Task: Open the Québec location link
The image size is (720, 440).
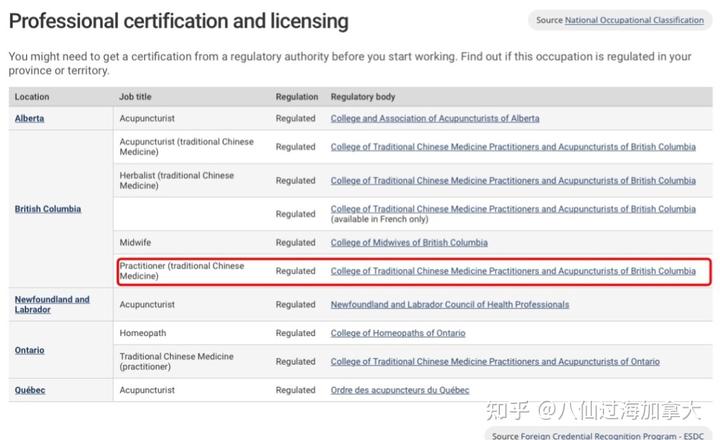Action: pyautogui.click(x=30, y=390)
